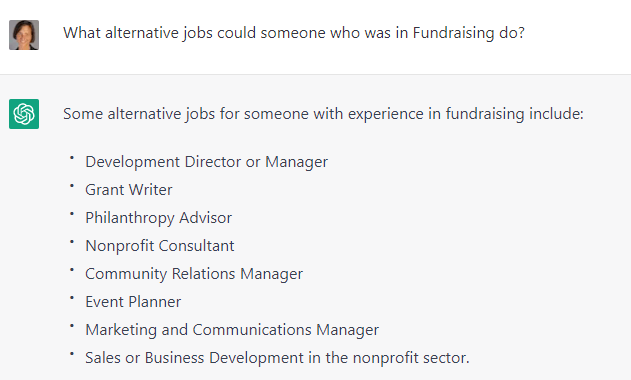Image resolution: width=631 pixels, height=380 pixels.
Task: Click the Event Planner list item
Action: 133,302
